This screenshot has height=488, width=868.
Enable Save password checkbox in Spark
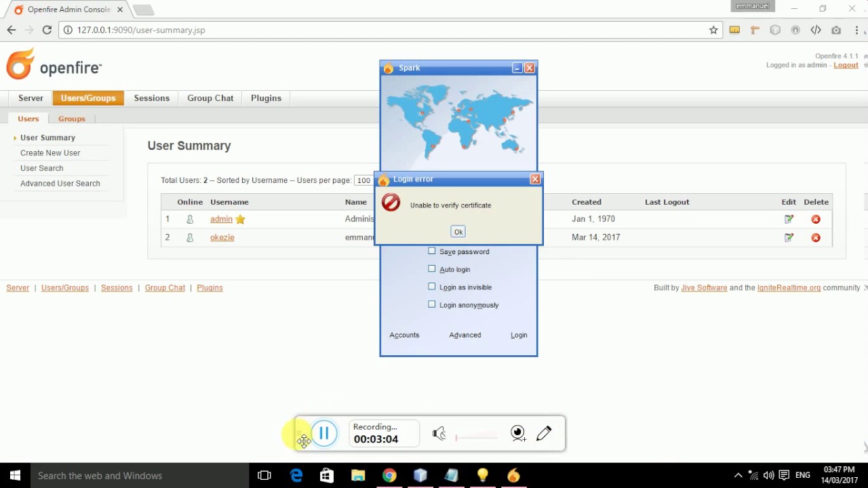tap(432, 251)
